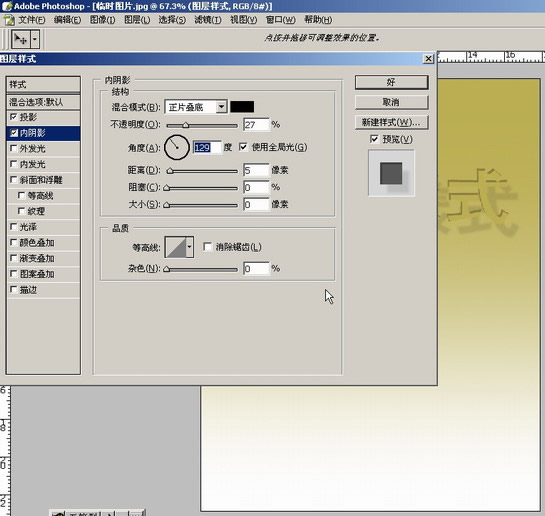Click the 阻塞 percentage input field

256,187
